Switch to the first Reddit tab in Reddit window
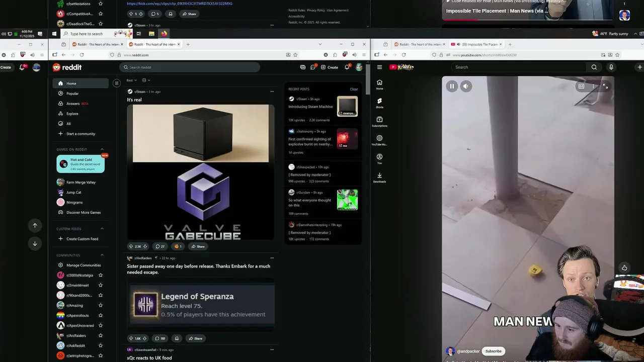The image size is (644, 362). click(x=98, y=44)
